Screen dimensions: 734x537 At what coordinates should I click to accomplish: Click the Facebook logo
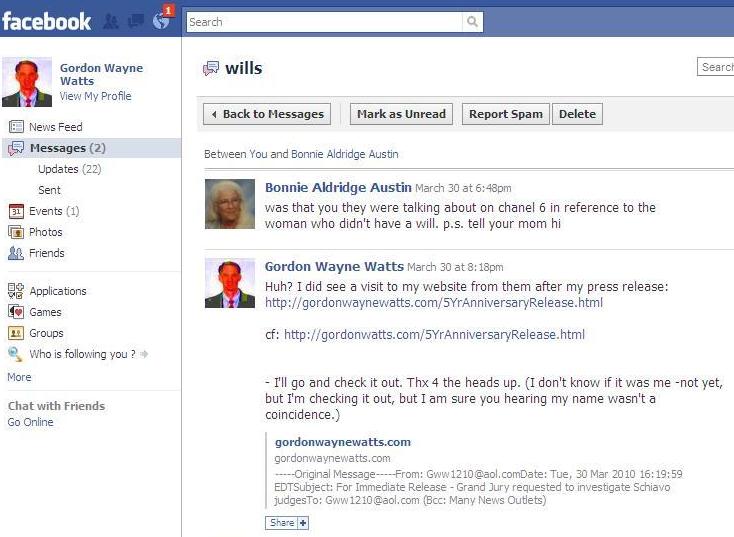46,22
